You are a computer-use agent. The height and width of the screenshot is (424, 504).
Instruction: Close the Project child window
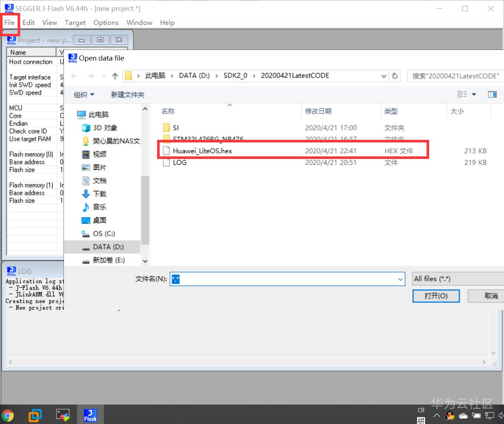tap(119, 40)
